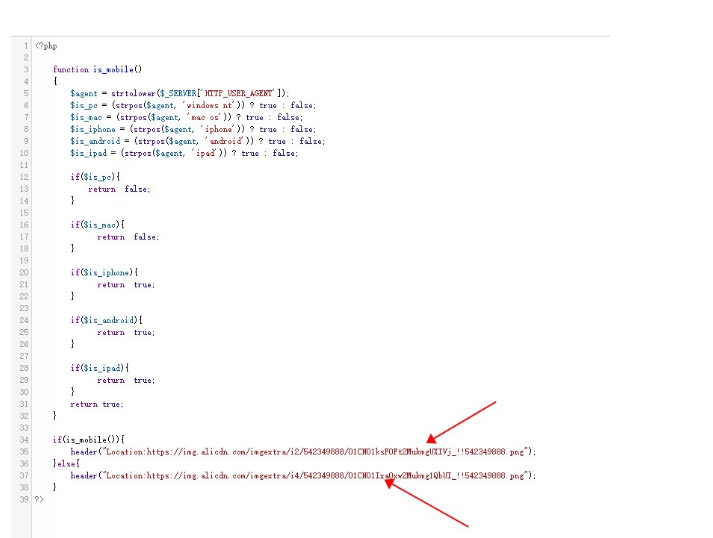Click the $is_android assignment line

196,141
